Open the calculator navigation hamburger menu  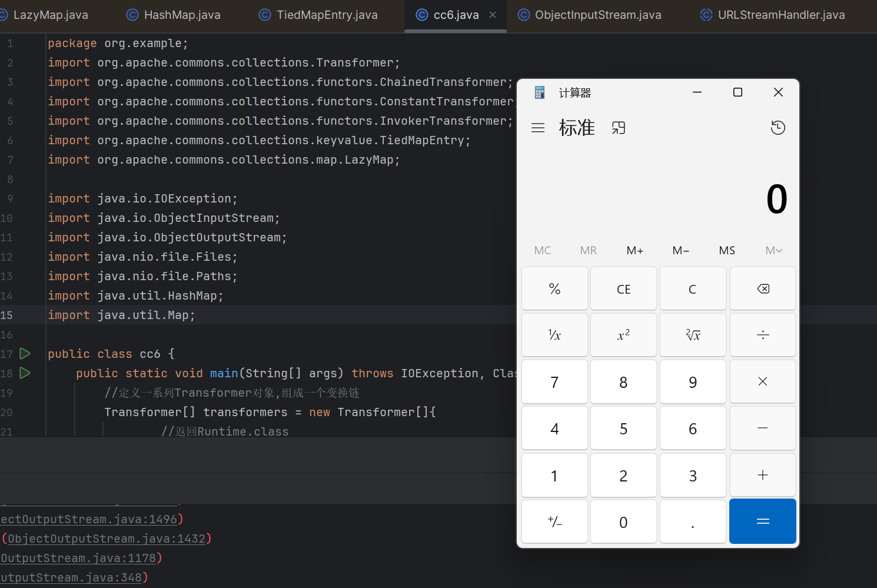click(538, 128)
